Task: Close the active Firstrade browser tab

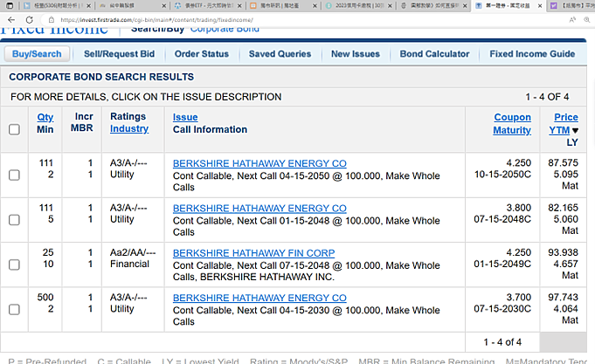Action: pos(540,6)
